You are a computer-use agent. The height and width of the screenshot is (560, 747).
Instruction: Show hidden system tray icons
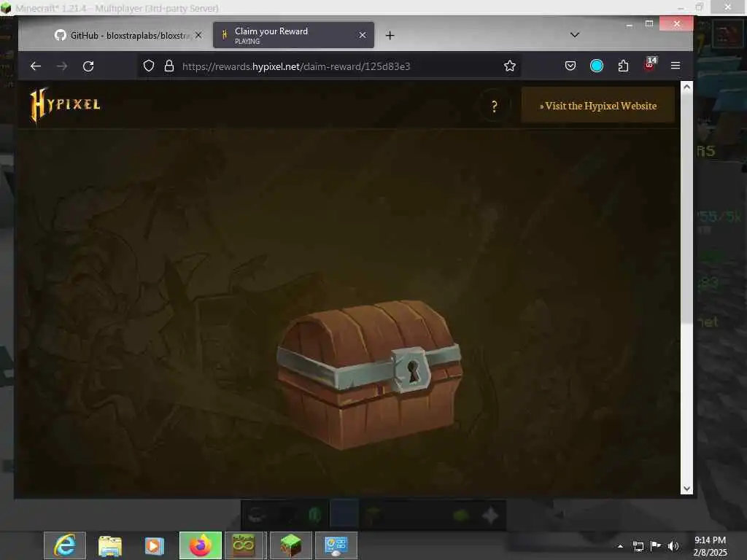point(620,546)
